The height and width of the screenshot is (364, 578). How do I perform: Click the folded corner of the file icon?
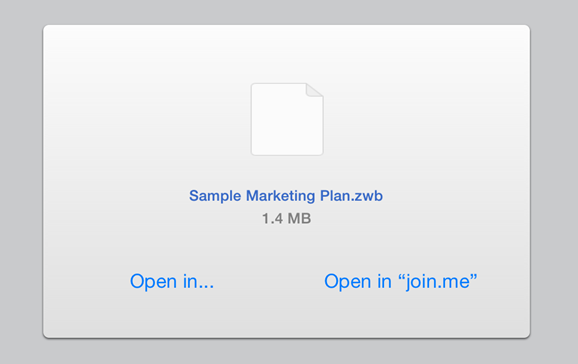[x=314, y=91]
